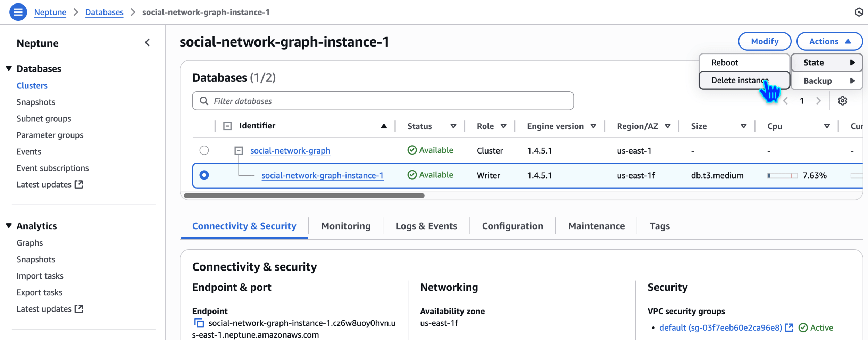The image size is (868, 340).
Task: Go to previous page of databases
Action: click(x=786, y=101)
